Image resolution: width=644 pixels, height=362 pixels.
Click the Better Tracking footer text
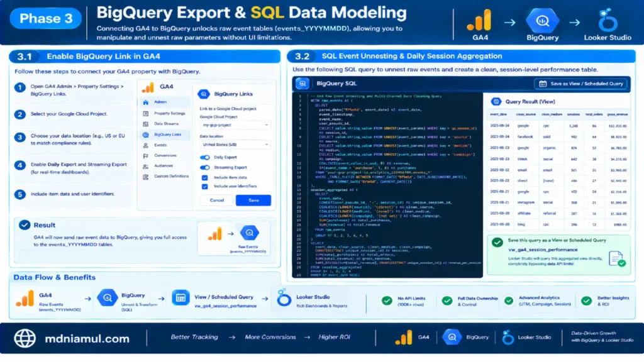194,337
